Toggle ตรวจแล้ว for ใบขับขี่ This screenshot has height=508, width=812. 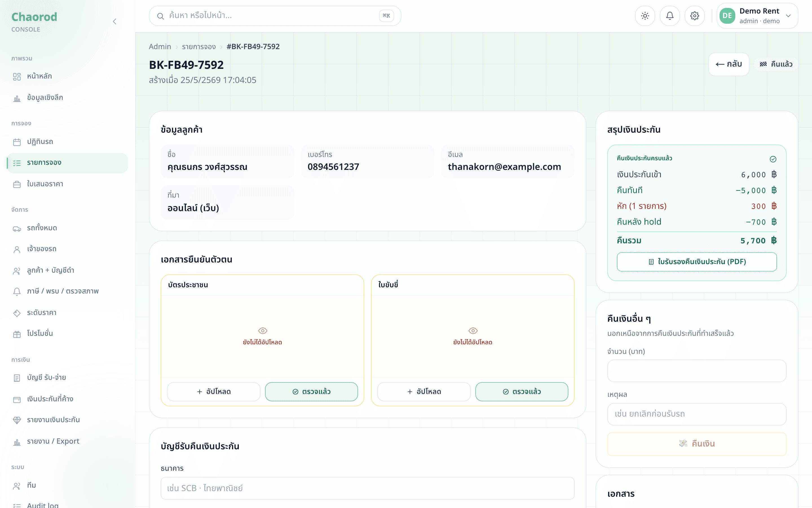[522, 391]
